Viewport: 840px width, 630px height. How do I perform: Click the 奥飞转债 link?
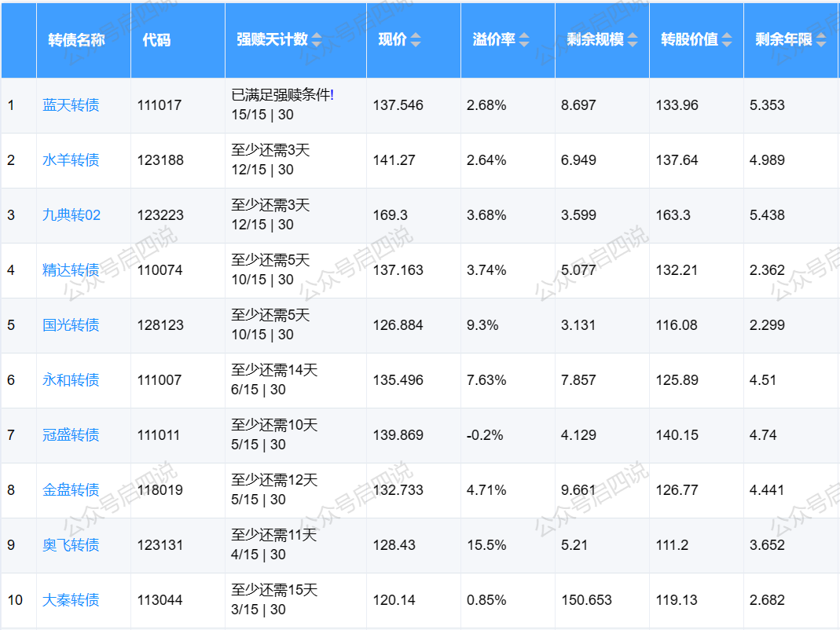[71, 545]
